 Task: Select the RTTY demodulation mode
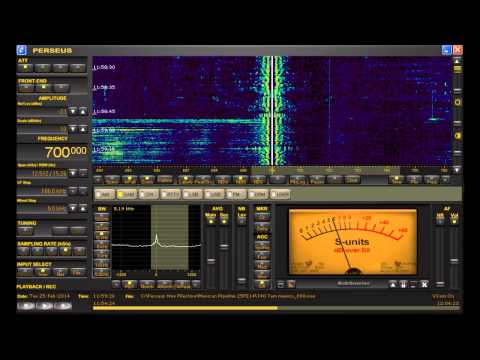pyautogui.click(x=171, y=194)
